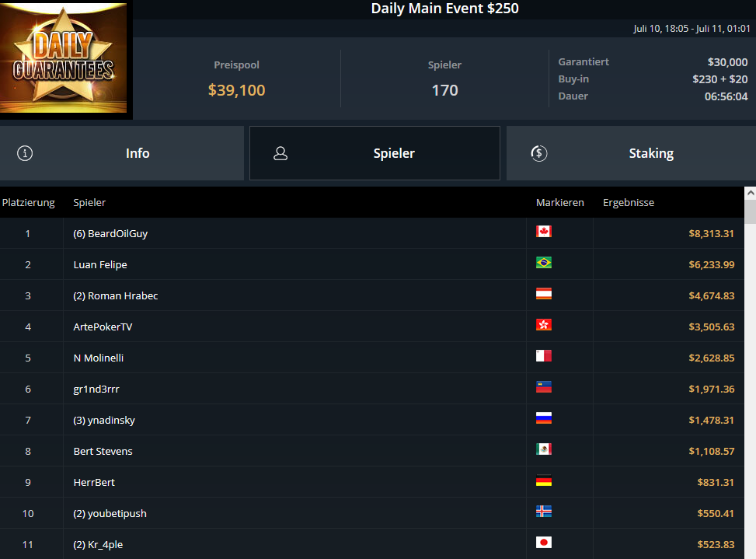Open the Info tab
The width and height of the screenshot is (756, 559).
click(x=122, y=153)
